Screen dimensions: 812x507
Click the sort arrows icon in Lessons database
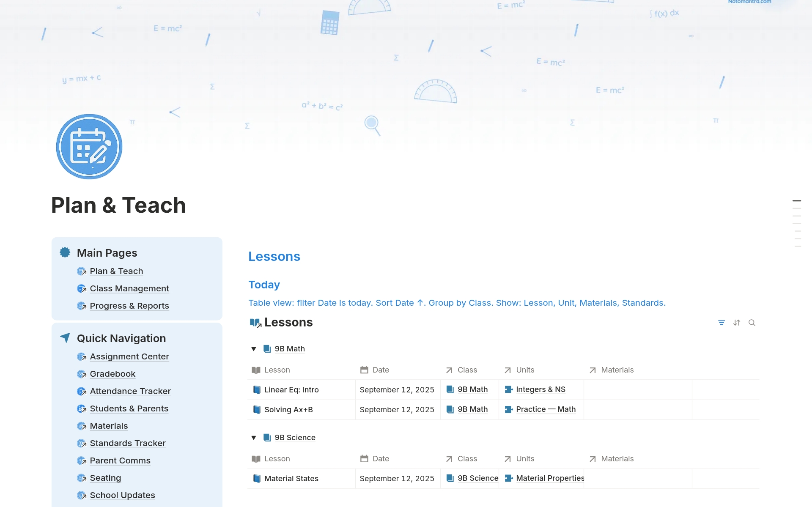click(x=737, y=323)
